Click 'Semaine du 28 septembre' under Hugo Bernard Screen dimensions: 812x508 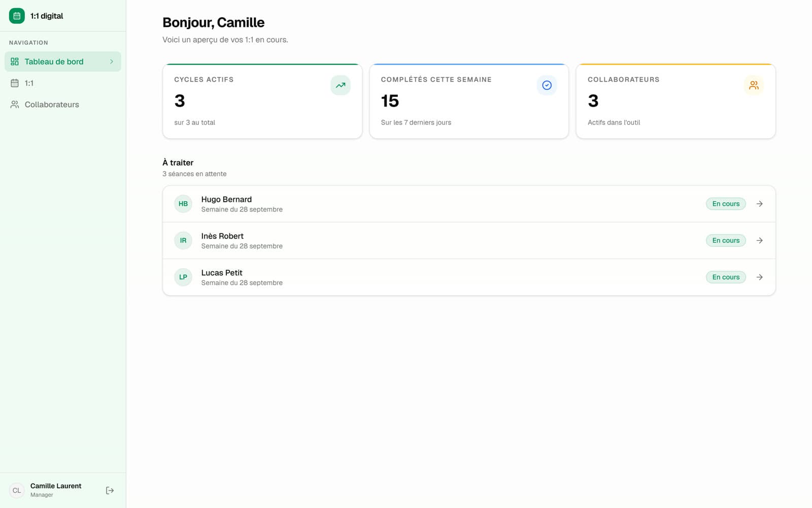coord(242,209)
